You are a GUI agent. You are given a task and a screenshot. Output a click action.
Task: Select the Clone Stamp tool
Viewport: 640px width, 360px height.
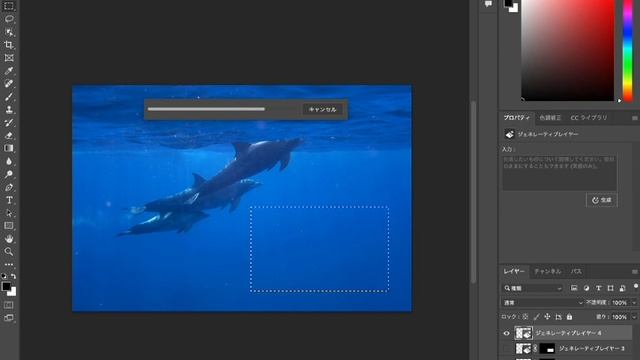[9, 109]
